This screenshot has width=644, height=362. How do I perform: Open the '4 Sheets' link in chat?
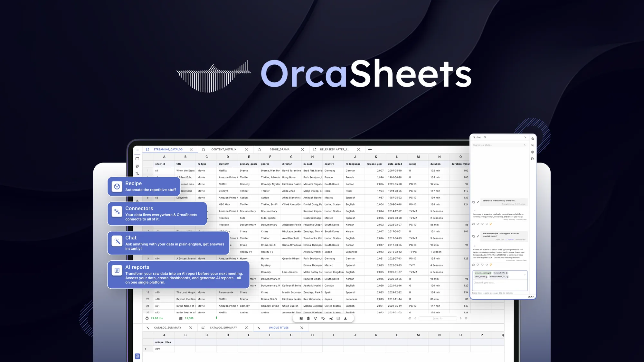click(x=510, y=240)
